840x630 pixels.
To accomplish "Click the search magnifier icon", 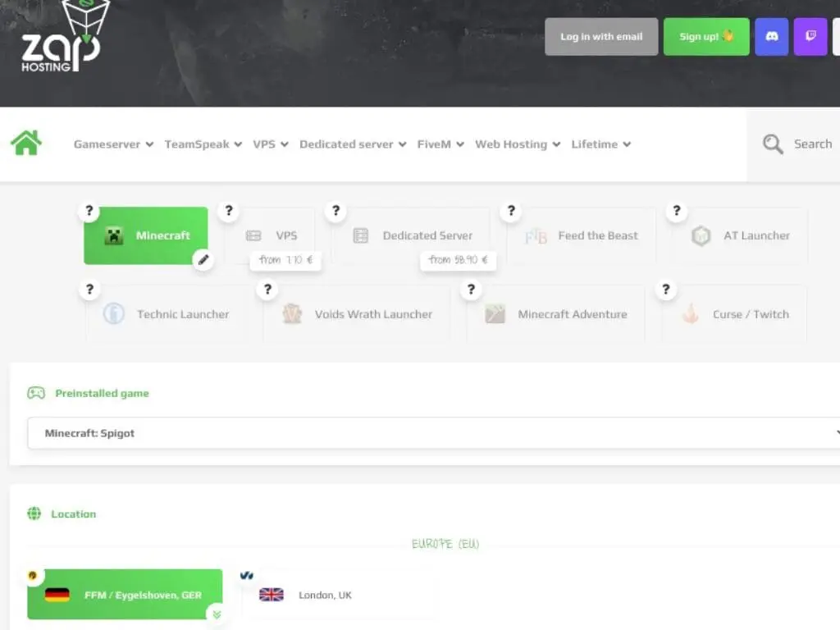I will 773,144.
